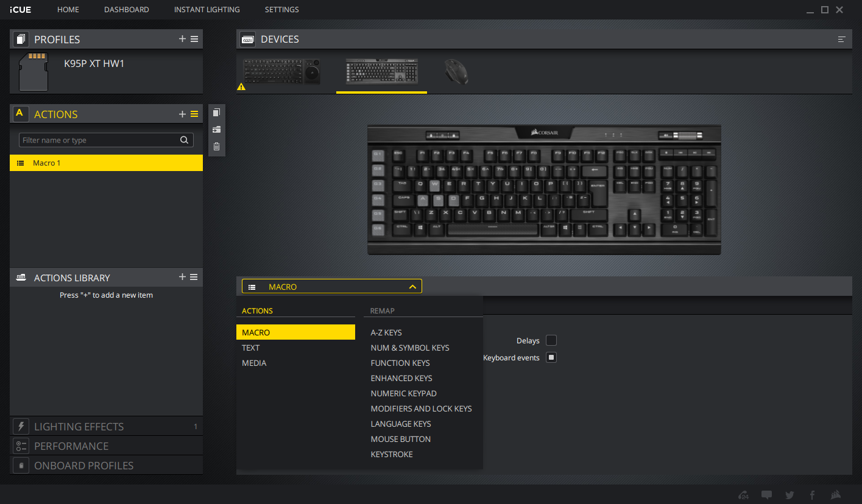
Task: Open Corsair's Facebook page
Action: 812,495
